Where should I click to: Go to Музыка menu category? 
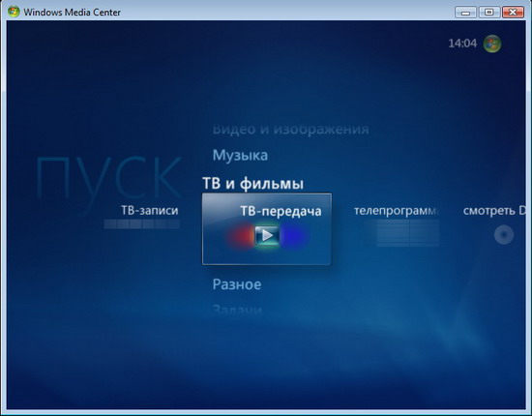pyautogui.click(x=240, y=156)
